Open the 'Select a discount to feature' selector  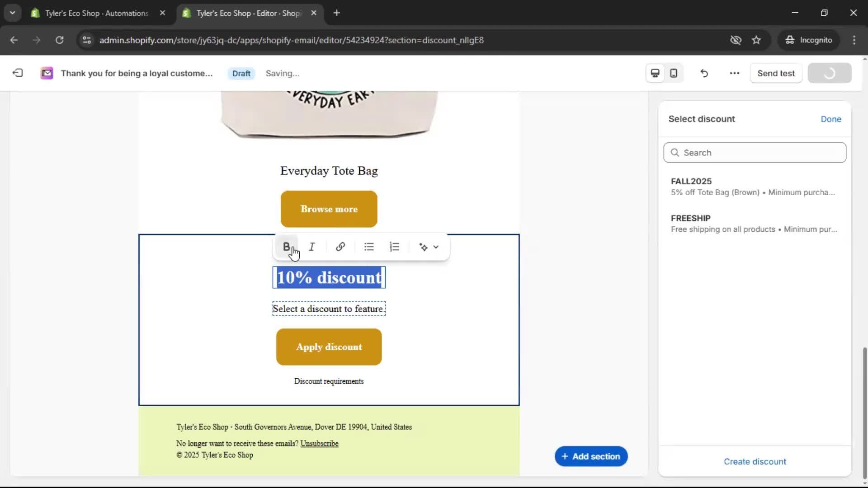click(x=329, y=309)
